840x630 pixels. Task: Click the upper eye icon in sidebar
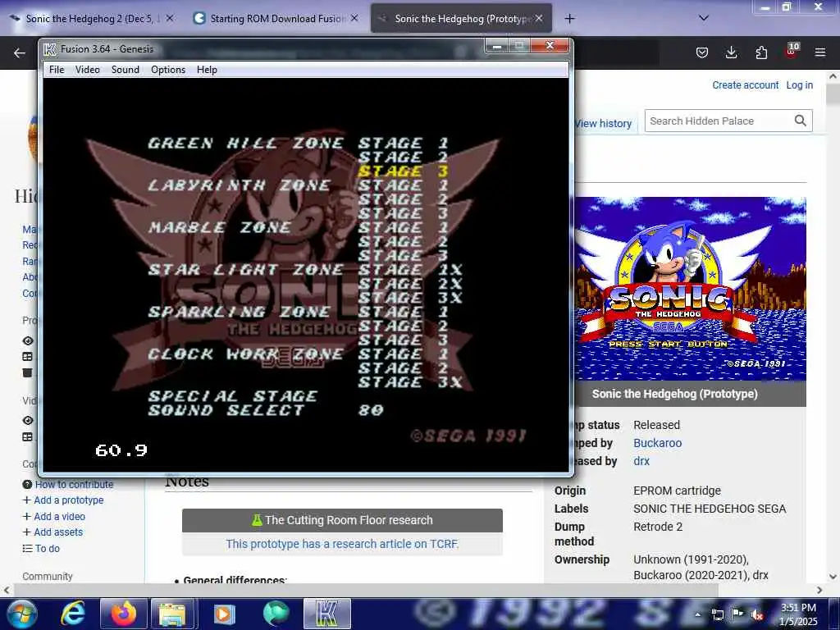point(28,340)
